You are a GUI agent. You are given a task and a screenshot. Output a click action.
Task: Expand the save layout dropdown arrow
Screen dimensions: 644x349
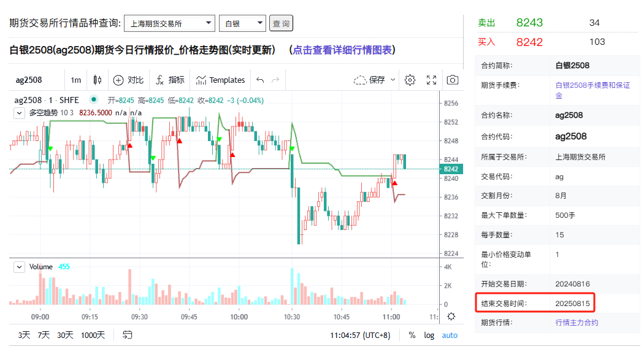tap(393, 80)
